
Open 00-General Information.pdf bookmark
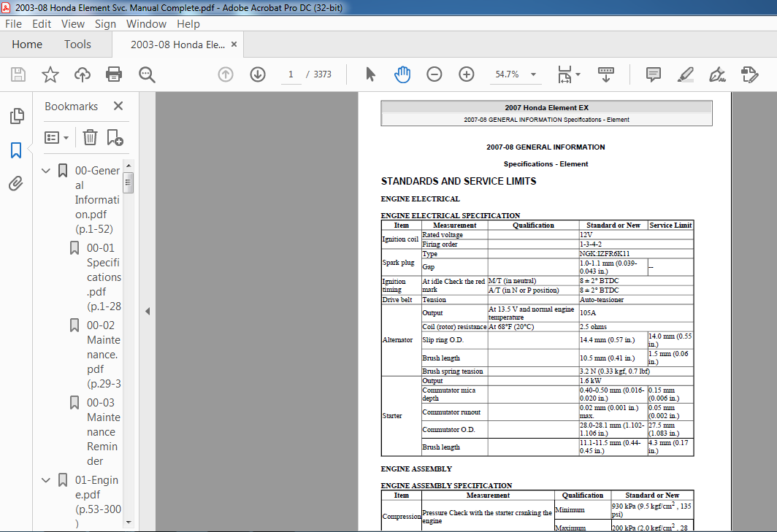pyautogui.click(x=98, y=200)
